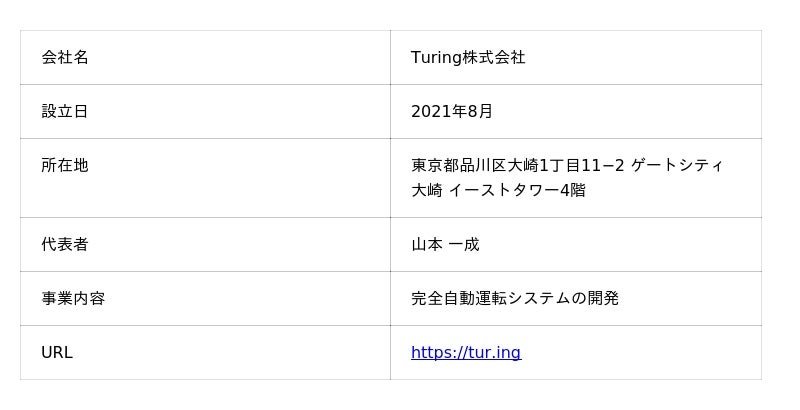This screenshot has height=410, width=800.
Task: Click the 2021年8月 date text
Action: click(x=452, y=112)
